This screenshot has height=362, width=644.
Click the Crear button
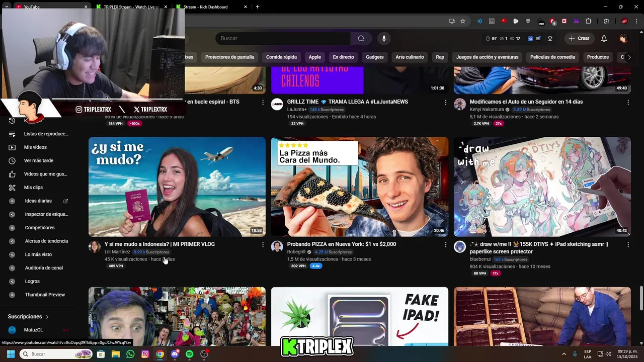[x=579, y=38]
